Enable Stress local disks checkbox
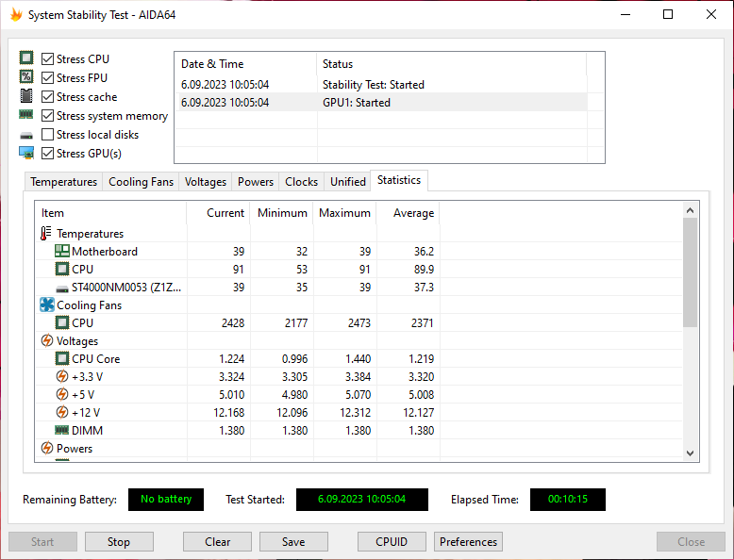The width and height of the screenshot is (734, 560). click(47, 134)
